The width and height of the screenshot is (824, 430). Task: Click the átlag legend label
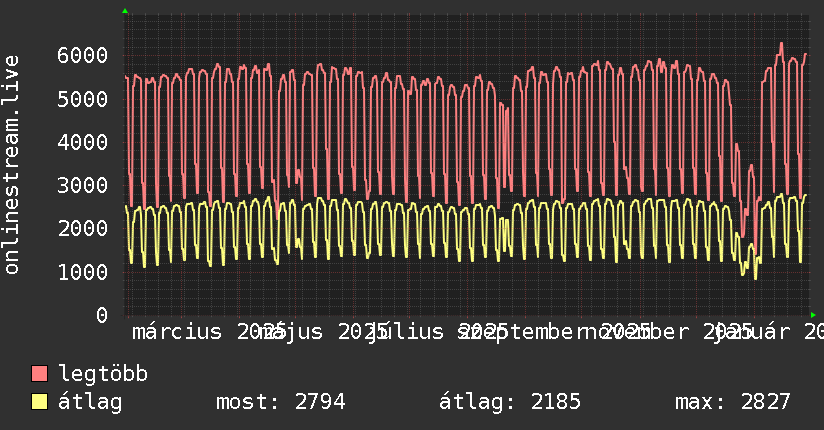pyautogui.click(x=90, y=403)
